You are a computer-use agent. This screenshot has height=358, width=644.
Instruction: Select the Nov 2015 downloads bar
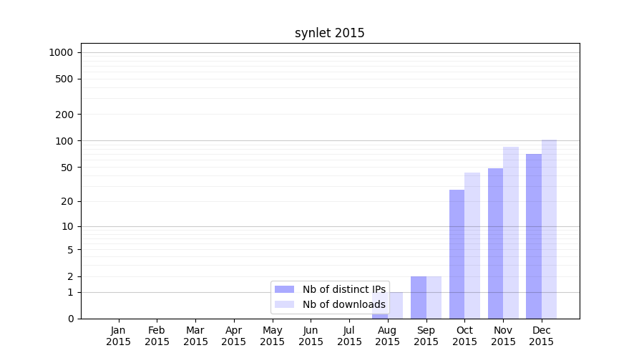511,233
